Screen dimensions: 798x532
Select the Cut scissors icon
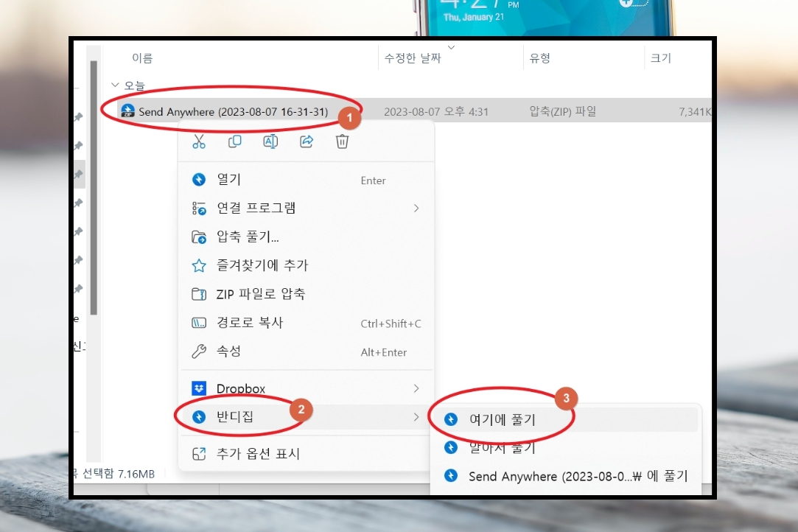tap(199, 141)
